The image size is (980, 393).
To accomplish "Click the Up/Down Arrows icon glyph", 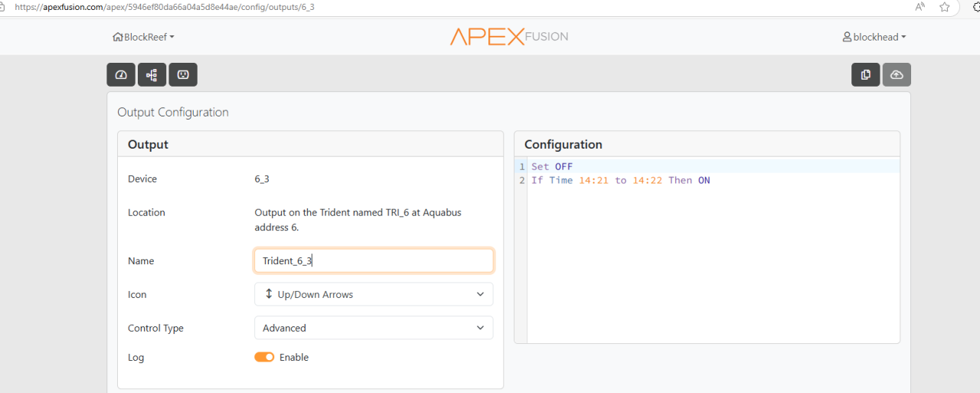I will tap(269, 294).
